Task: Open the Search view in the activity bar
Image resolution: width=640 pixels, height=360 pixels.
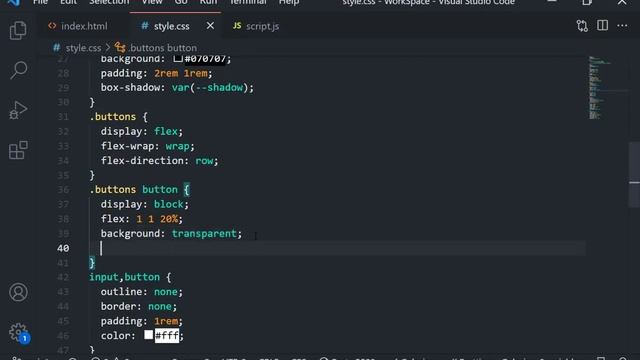Action: click(18, 70)
